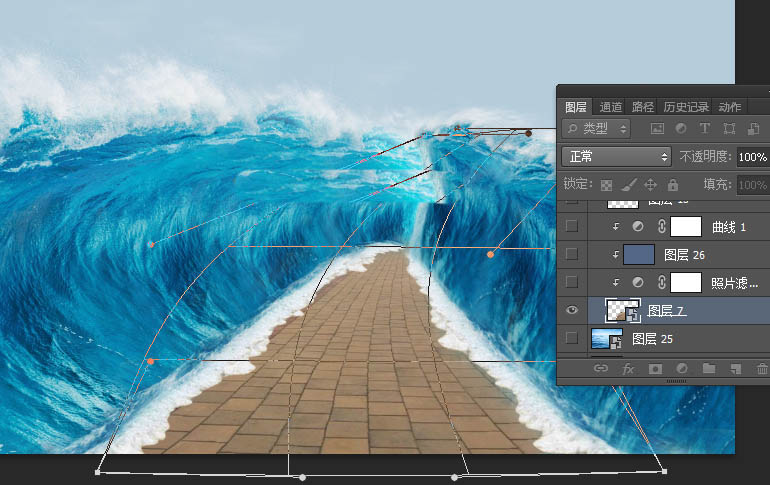
Task: Show the 曲线 1 layer visibility box
Action: (572, 226)
